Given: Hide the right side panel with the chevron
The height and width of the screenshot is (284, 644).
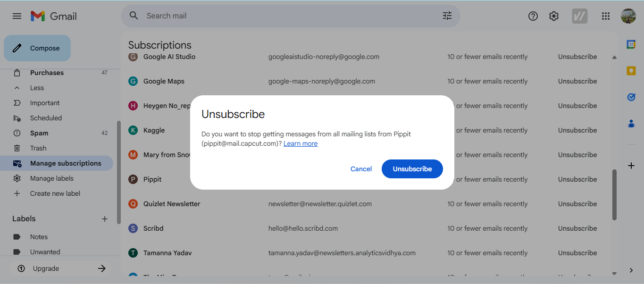Looking at the screenshot, I should tap(631, 270).
